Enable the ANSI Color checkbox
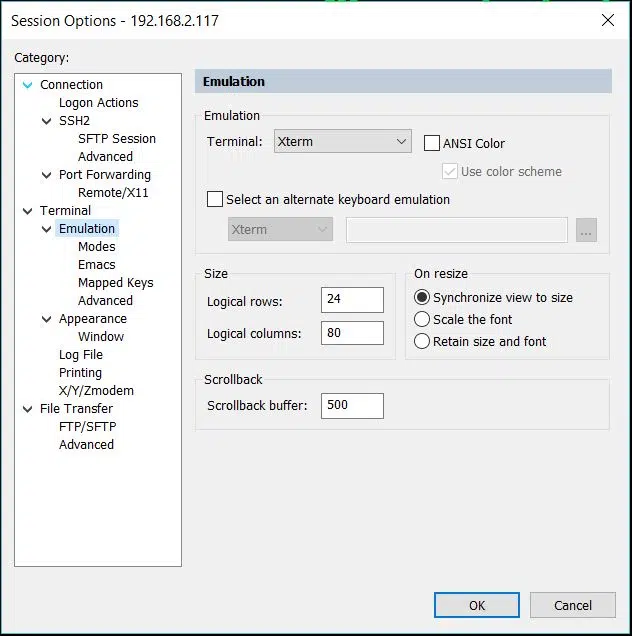The image size is (632, 636). tap(432, 143)
